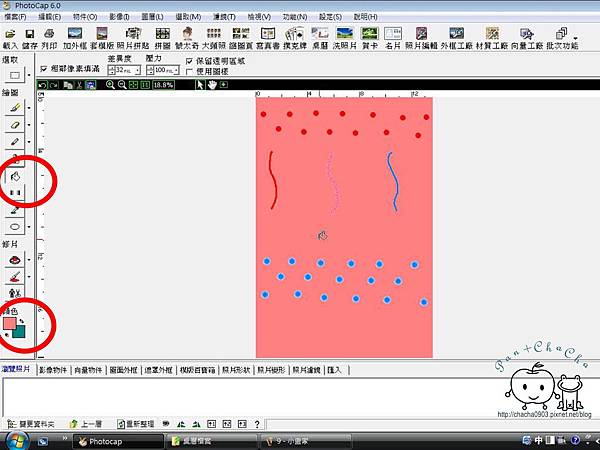Enable the 使用圖樣 checkbox
The image size is (600, 450).
[189, 72]
